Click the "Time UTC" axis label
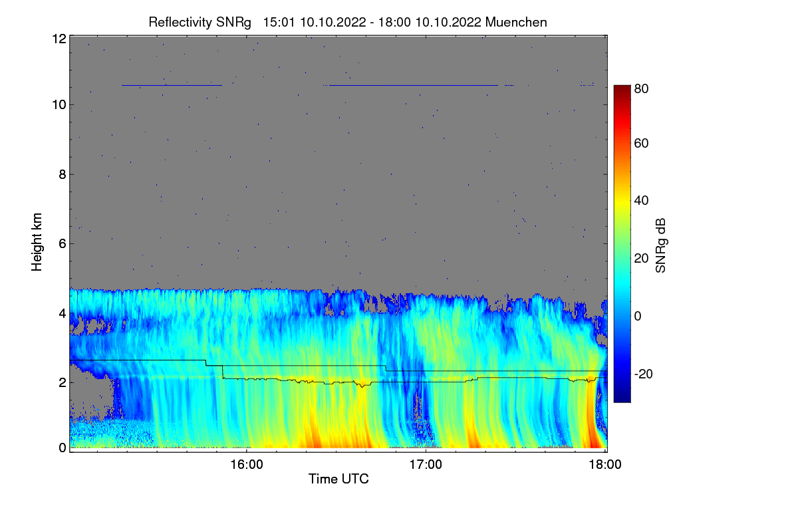798x532 pixels. [x=338, y=479]
